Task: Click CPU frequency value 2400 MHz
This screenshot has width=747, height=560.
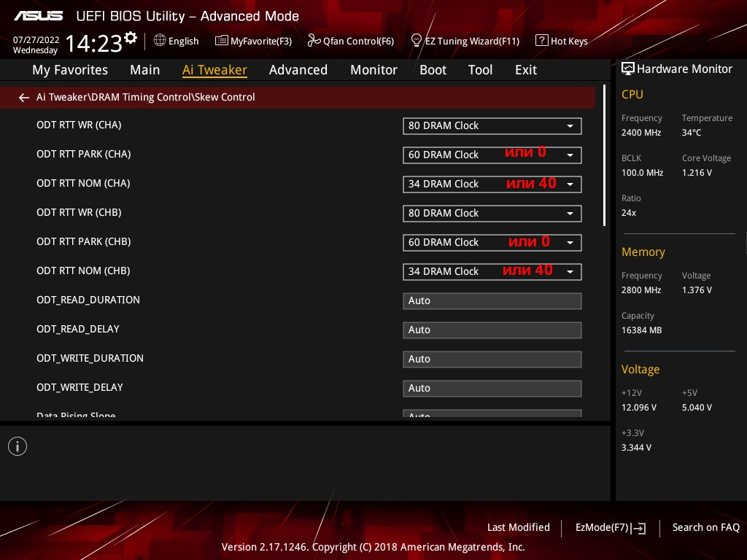Action: (641, 133)
